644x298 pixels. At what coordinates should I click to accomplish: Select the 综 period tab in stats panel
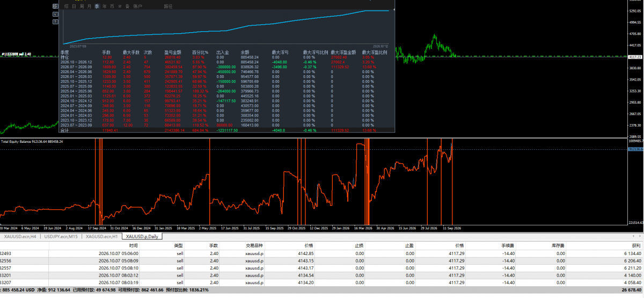67,6
